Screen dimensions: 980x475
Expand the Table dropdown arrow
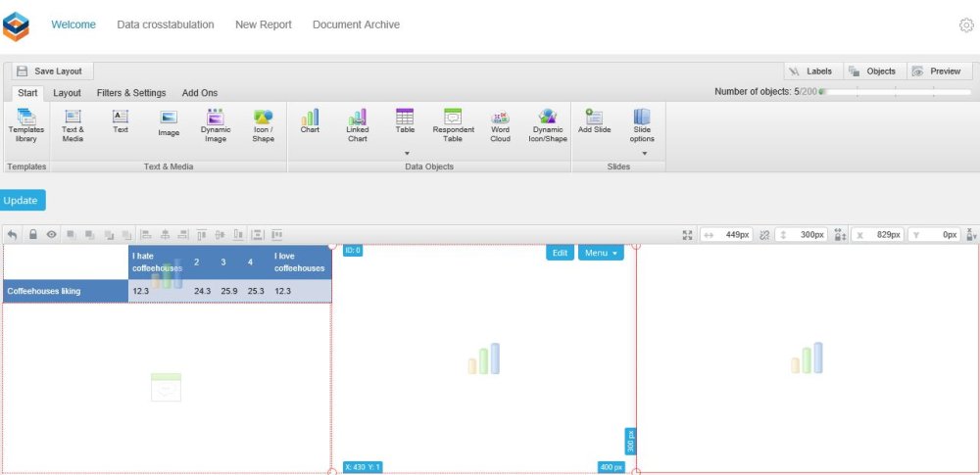[407, 154]
